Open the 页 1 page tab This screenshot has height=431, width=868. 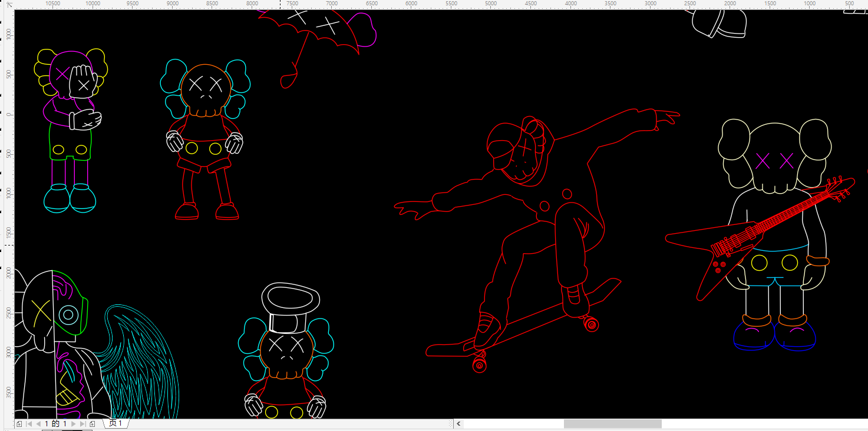[x=115, y=424]
